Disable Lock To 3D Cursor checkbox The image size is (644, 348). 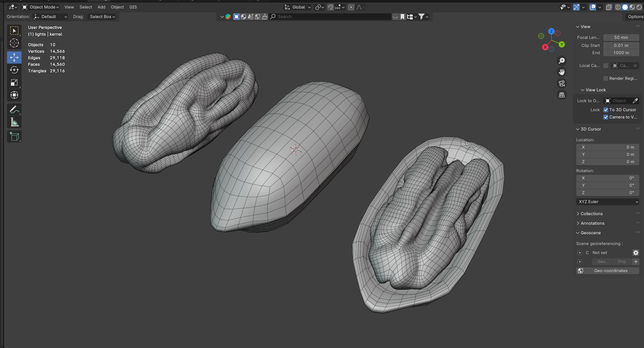tap(606, 110)
